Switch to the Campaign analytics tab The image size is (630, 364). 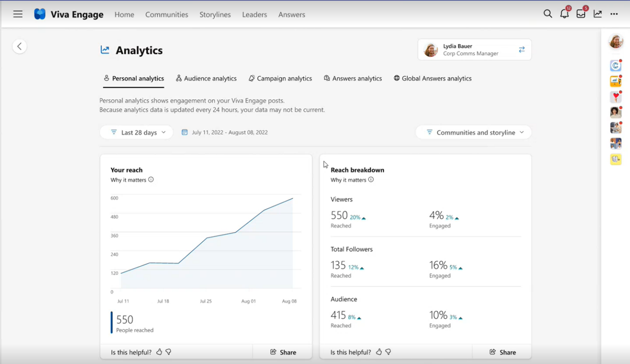(280, 79)
